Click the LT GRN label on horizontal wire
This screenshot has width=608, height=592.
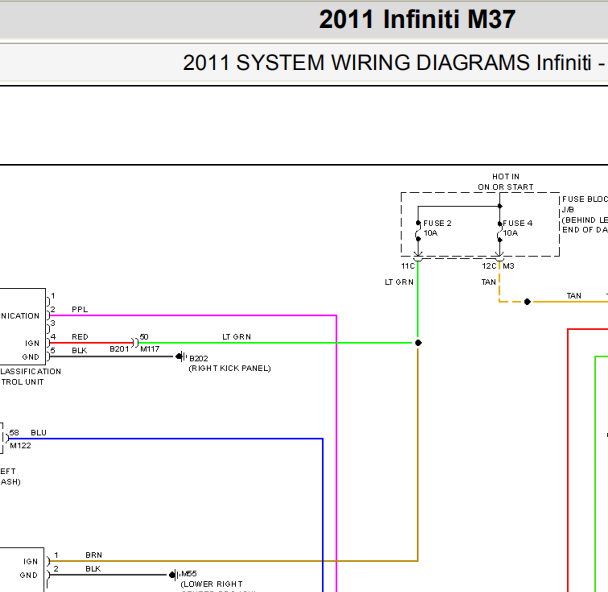[237, 337]
